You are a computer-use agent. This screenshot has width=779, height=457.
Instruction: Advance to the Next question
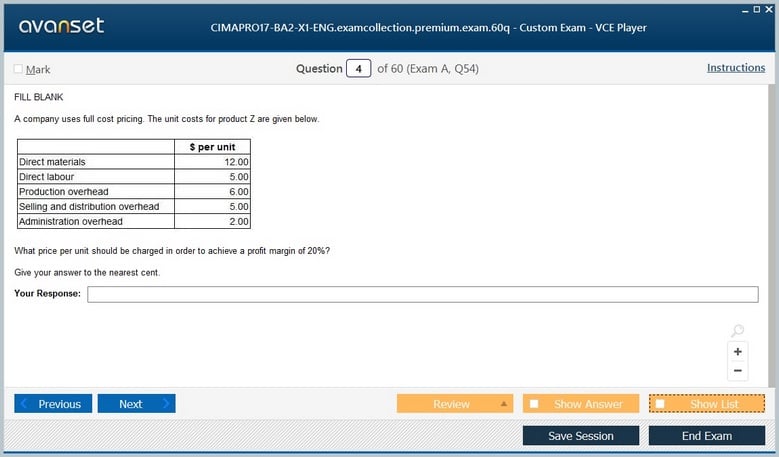click(136, 404)
